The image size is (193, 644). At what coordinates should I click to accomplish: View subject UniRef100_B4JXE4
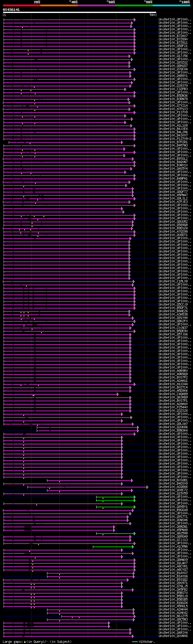(x=173, y=129)
